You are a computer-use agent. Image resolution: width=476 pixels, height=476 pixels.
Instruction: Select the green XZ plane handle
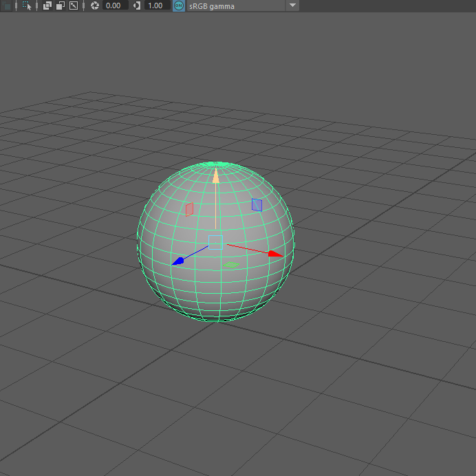coord(231,265)
